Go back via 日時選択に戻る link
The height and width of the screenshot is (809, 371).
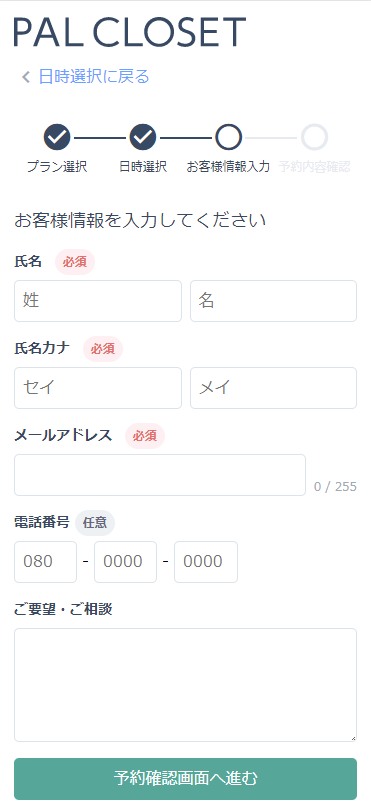click(94, 76)
